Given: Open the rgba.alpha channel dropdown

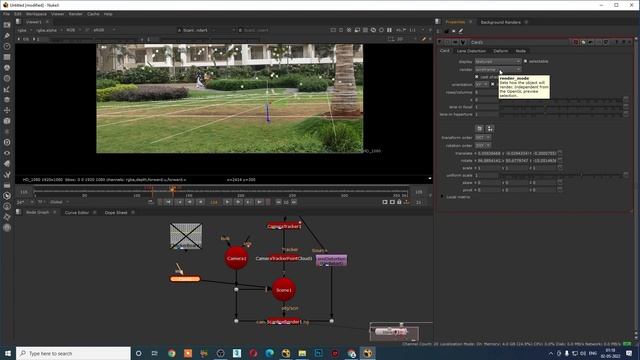Looking at the screenshot, I should (x=49, y=30).
